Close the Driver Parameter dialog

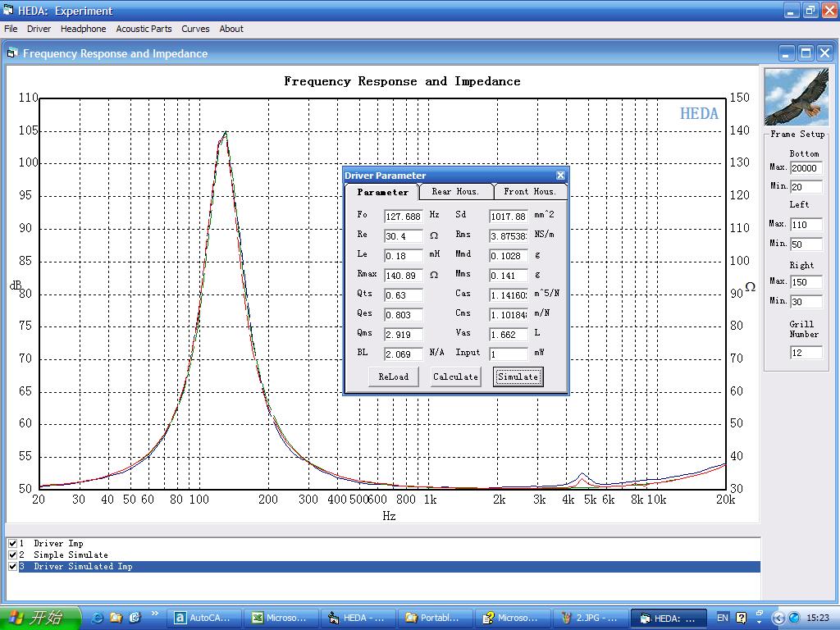[560, 176]
